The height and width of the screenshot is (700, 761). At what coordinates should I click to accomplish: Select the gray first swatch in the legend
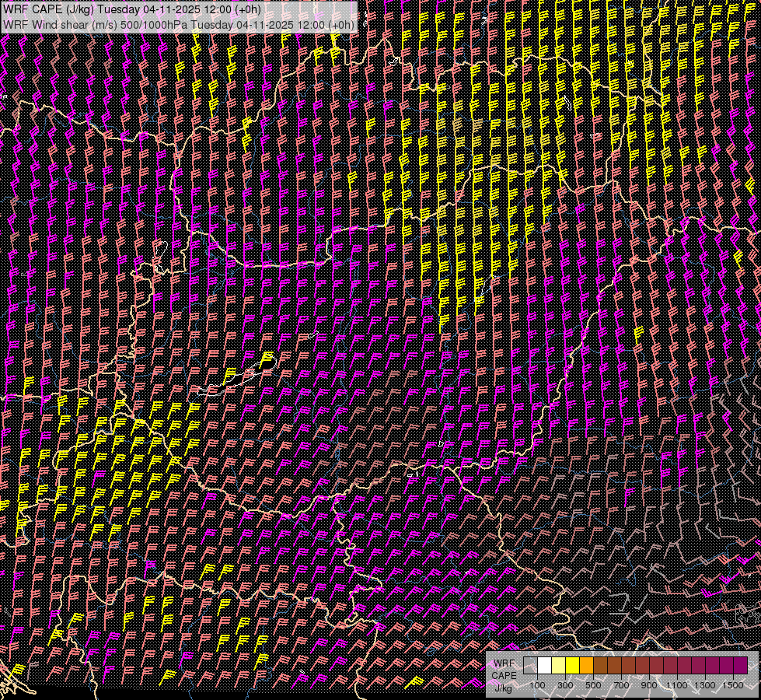tap(530, 665)
